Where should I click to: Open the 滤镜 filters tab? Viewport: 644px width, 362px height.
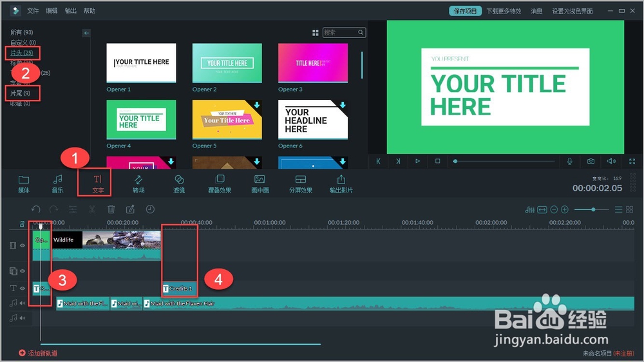(x=179, y=184)
